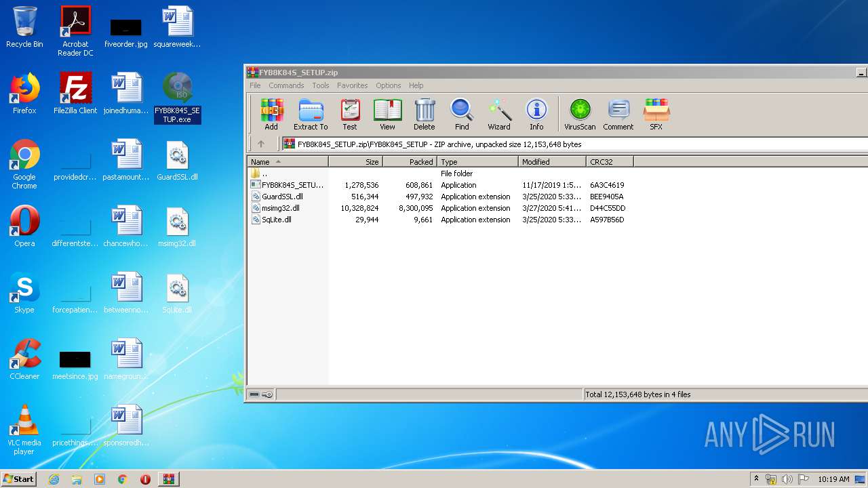Select the Firefox desktop shortcut
This screenshot has width=868, height=488.
(24, 94)
